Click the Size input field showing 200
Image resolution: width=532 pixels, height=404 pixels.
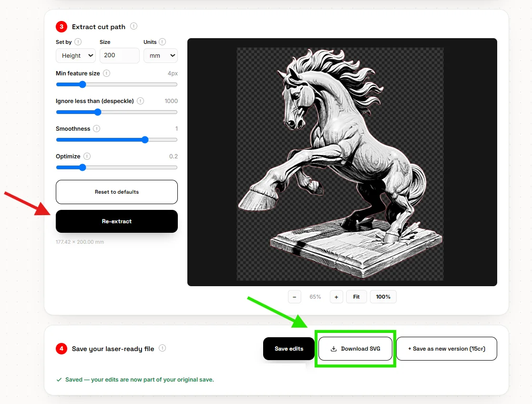pyautogui.click(x=120, y=55)
